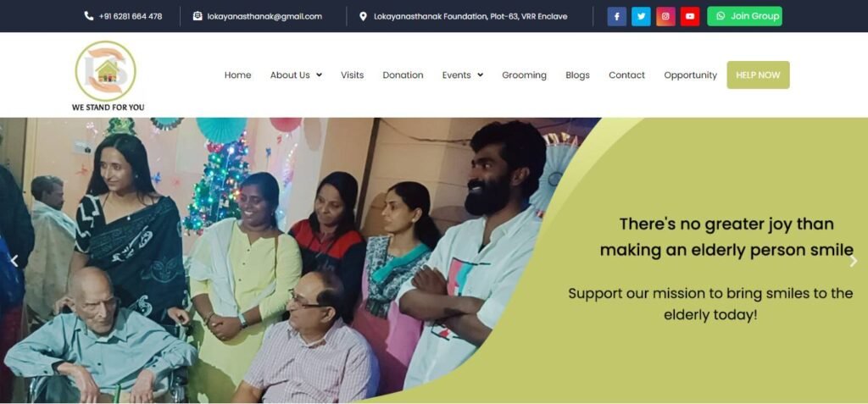Go to the Grooming page
This screenshot has width=868, height=404.
click(x=524, y=75)
